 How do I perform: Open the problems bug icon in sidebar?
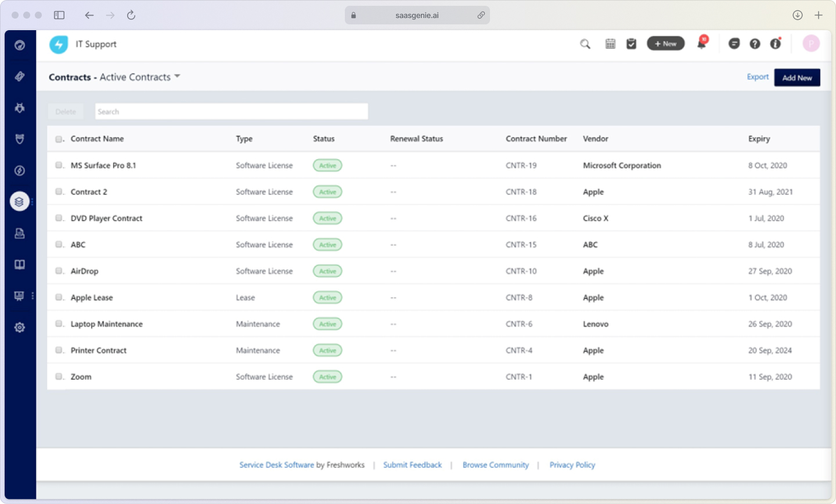(20, 108)
